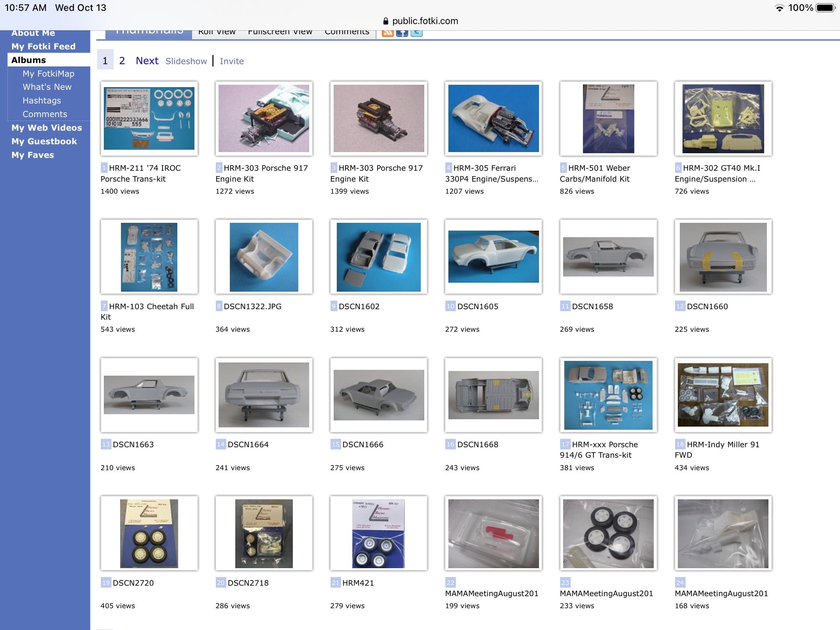This screenshot has width=840, height=630.
Task: Click the Invite link
Action: pyautogui.click(x=232, y=61)
